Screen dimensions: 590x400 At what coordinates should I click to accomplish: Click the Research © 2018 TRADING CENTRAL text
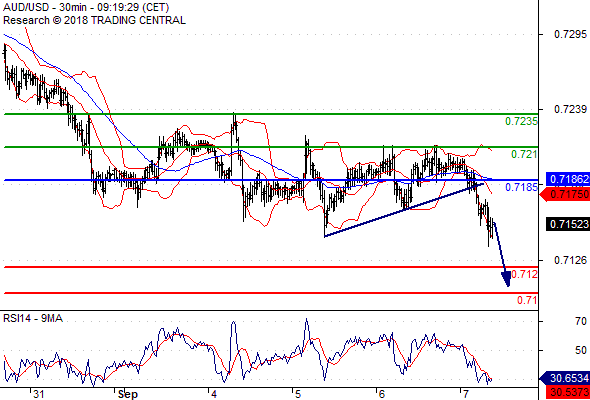point(94,20)
